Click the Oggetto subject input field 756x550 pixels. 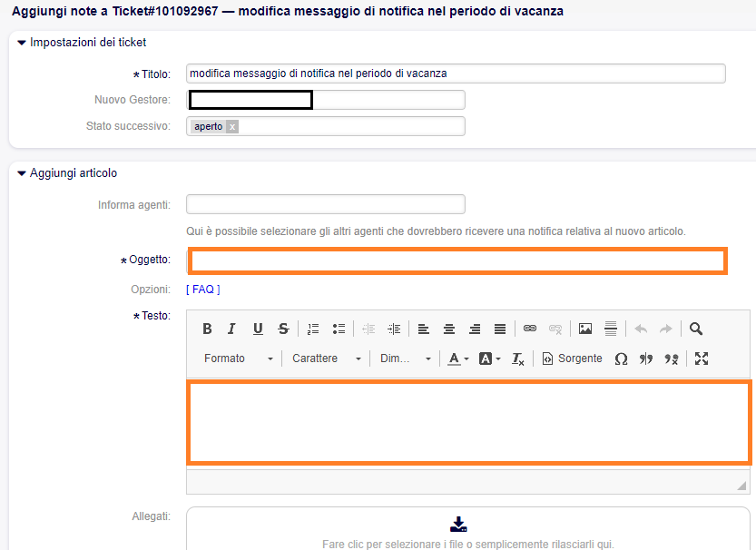(454, 260)
